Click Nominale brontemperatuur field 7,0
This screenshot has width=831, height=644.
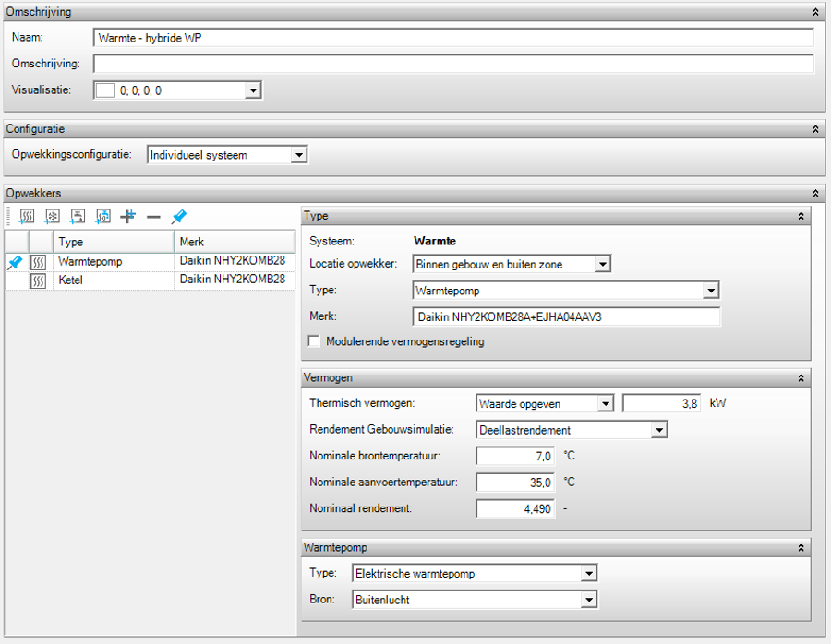point(515,456)
